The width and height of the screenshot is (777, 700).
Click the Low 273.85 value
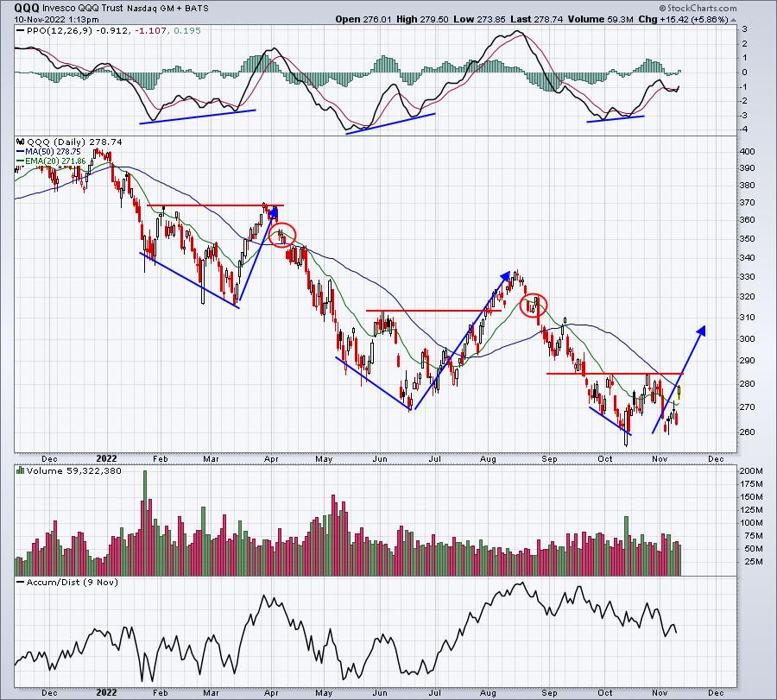point(479,19)
